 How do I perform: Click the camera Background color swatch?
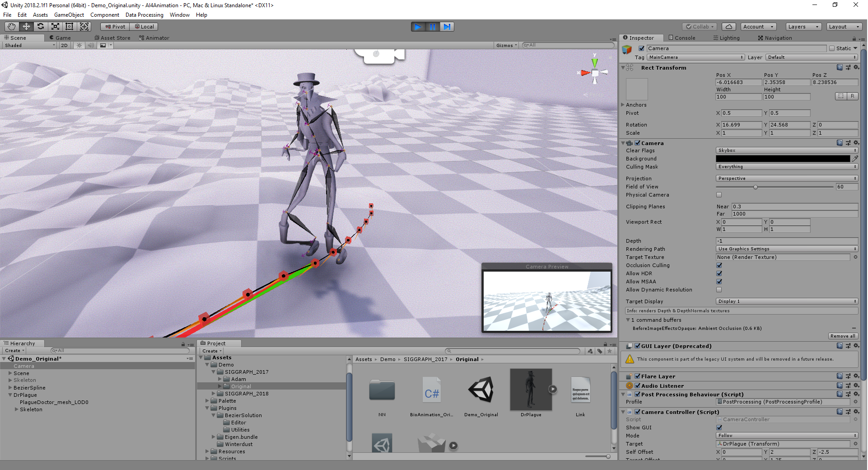coord(782,159)
